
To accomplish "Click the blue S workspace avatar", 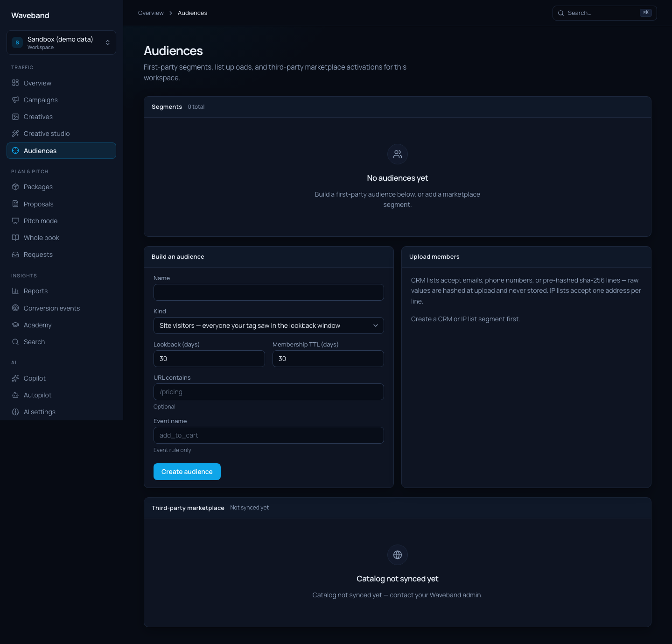I will coord(17,42).
